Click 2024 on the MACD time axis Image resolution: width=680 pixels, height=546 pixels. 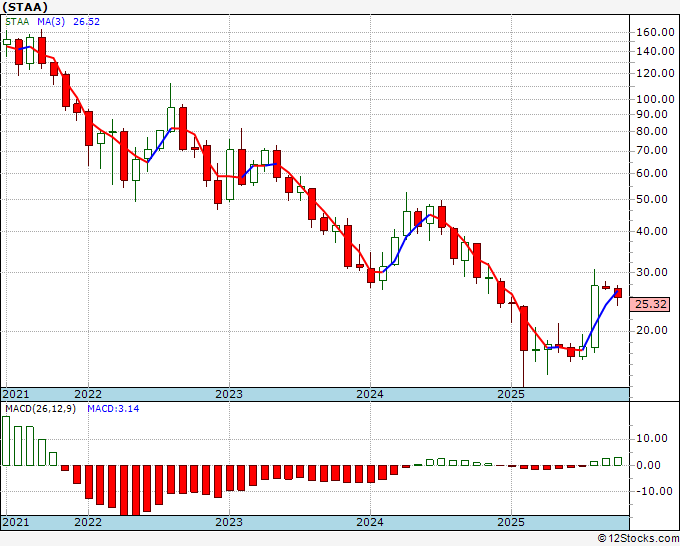(370, 522)
